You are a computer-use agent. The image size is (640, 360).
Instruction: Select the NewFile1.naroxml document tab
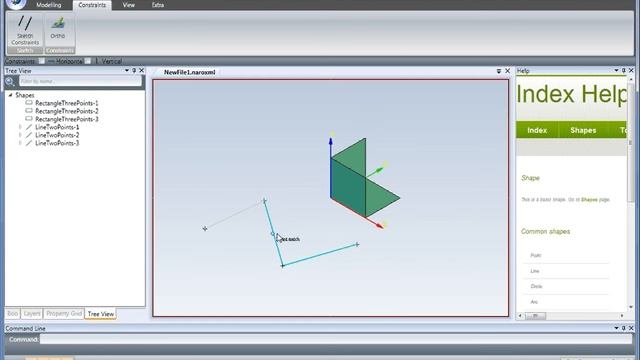click(x=189, y=72)
